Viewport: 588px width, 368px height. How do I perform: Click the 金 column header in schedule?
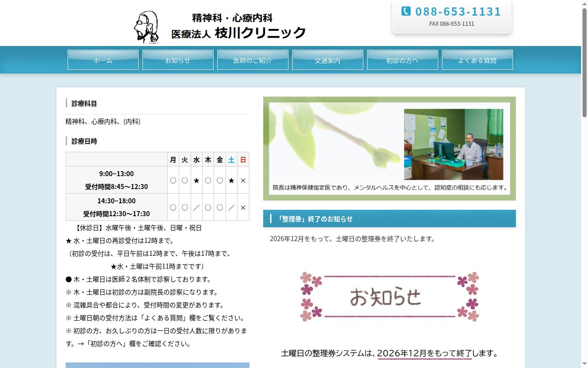coord(220,160)
